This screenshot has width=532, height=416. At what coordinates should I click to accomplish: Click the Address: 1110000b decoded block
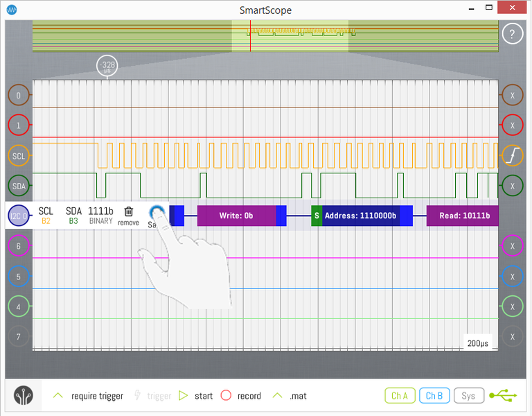click(x=360, y=216)
